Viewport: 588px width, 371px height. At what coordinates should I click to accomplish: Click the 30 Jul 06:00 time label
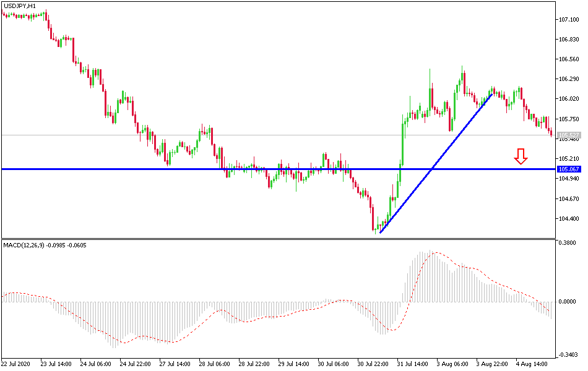click(333, 364)
